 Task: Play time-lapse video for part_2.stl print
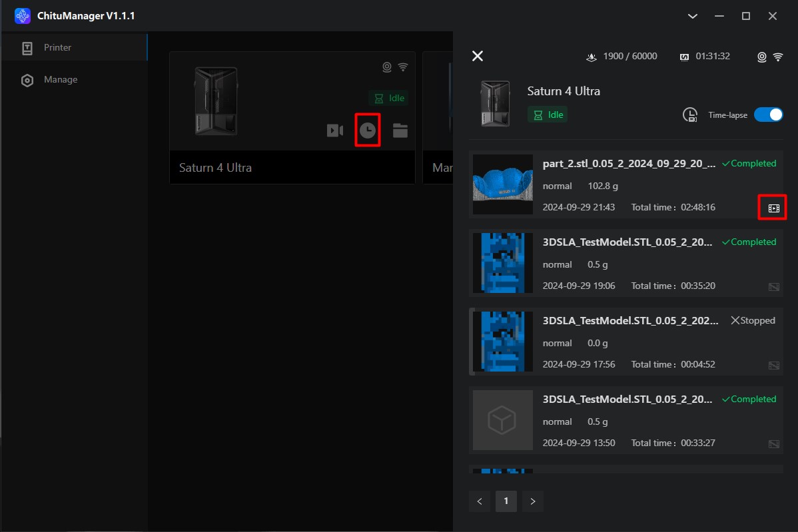pos(773,208)
